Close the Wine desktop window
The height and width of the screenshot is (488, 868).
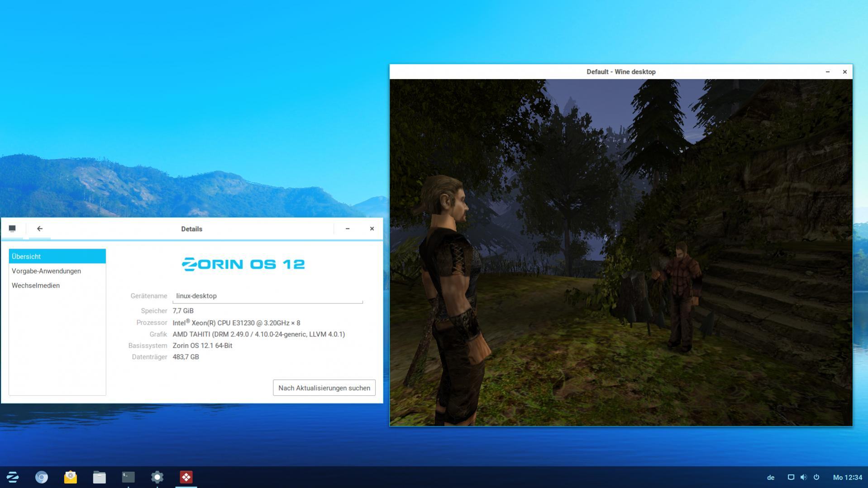coord(844,72)
